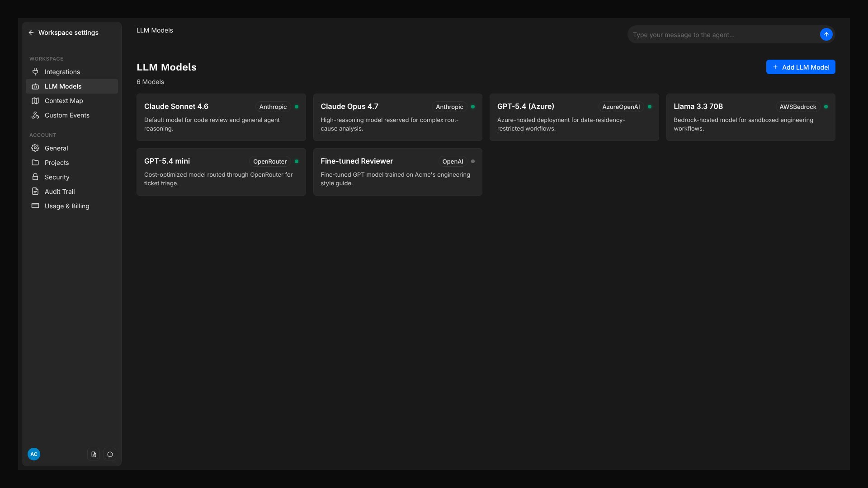Screen dimensions: 868x488
Task: Click the Custom Events webhook icon
Action: [35, 115]
